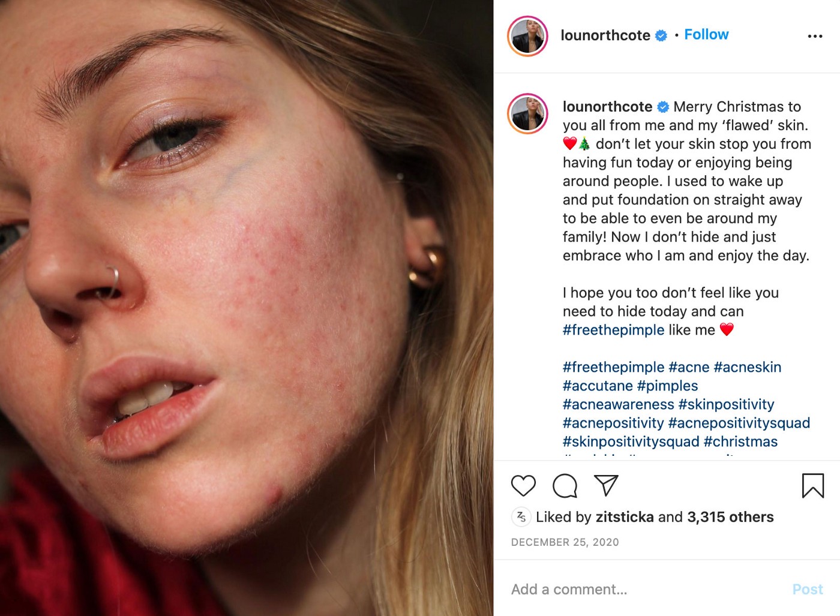Like the post using the heart icon
The image size is (840, 616).
[x=523, y=486]
